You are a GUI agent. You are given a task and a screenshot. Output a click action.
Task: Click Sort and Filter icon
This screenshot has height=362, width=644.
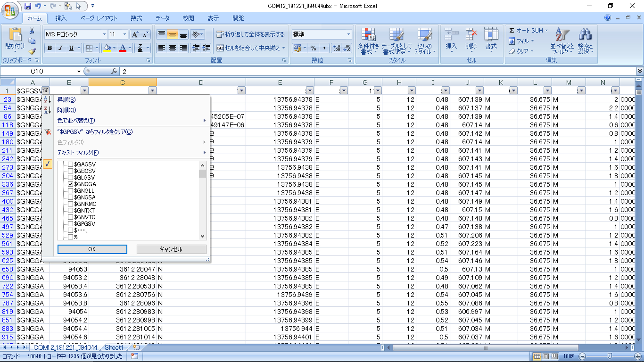point(562,41)
